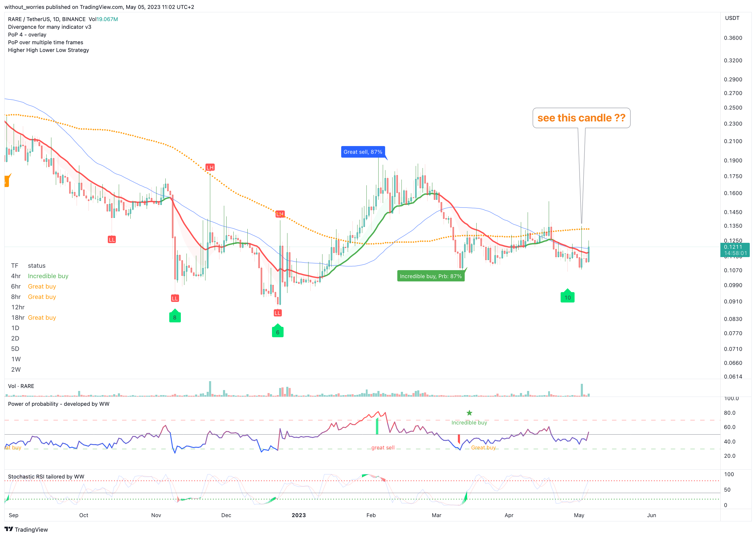
Task: Click the 2023 label on time axis
Action: pyautogui.click(x=299, y=515)
